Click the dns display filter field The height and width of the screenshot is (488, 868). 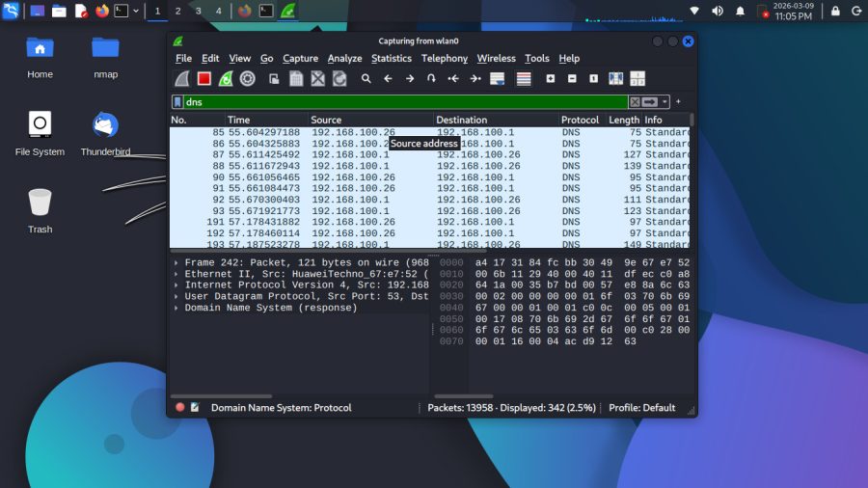click(x=405, y=101)
